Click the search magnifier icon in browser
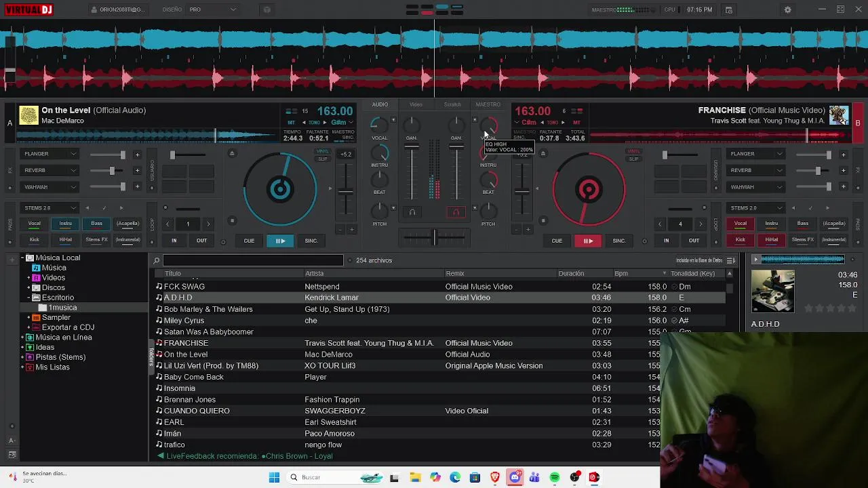Image resolution: width=868 pixels, height=488 pixels. coord(156,260)
